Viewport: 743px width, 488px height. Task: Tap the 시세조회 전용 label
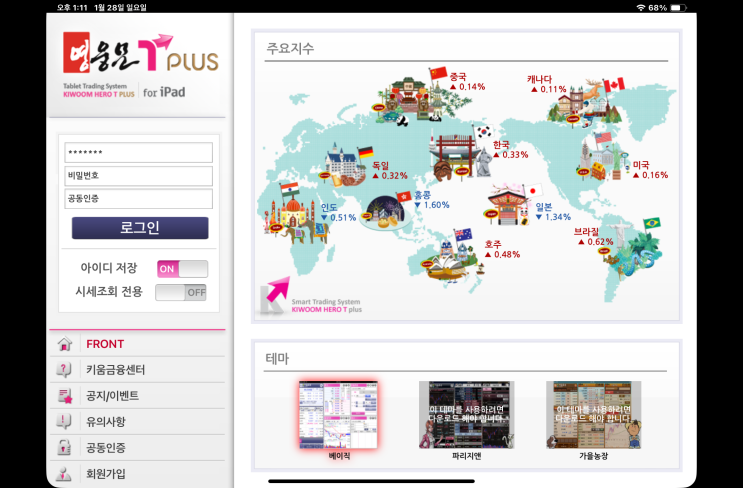pos(109,291)
